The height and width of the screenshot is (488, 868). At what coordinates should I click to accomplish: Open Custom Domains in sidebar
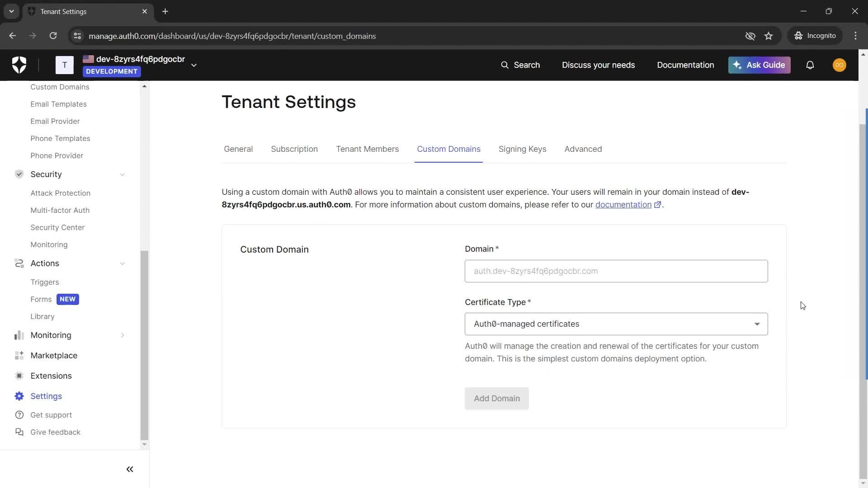[60, 87]
